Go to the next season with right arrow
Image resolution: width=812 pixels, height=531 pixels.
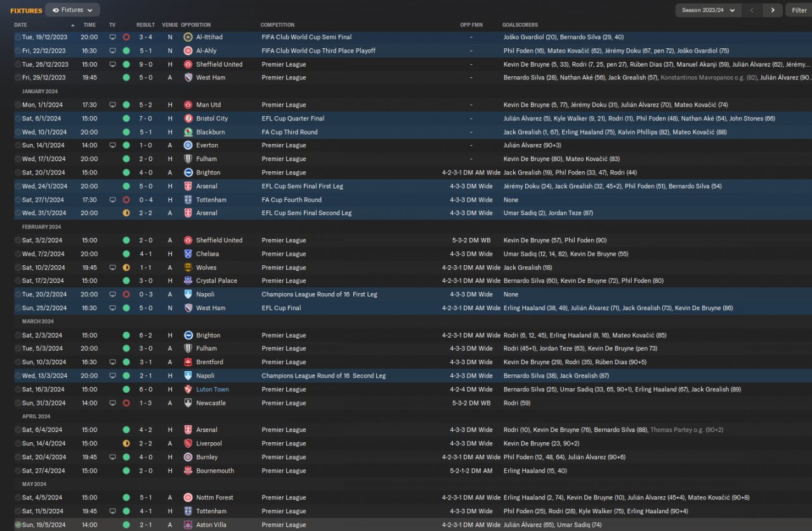[x=772, y=10]
